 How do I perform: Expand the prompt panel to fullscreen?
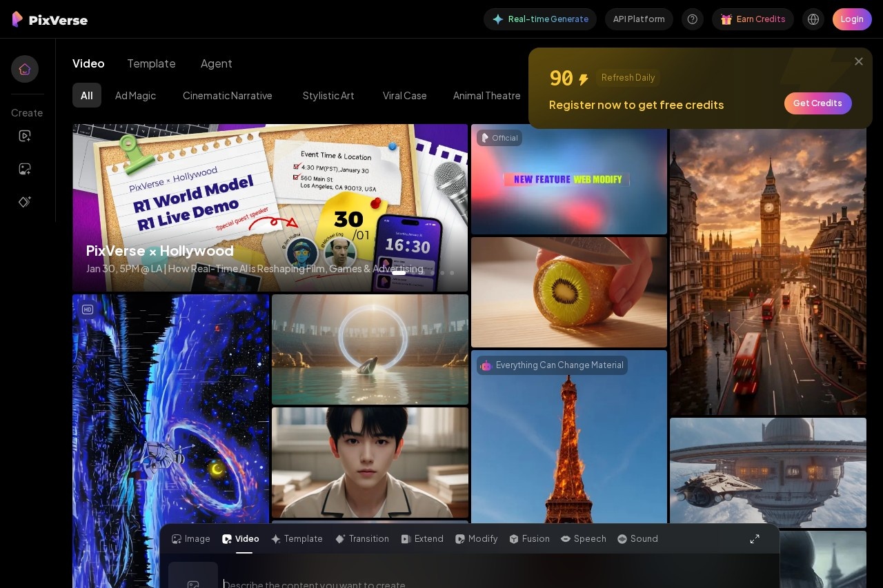click(755, 539)
